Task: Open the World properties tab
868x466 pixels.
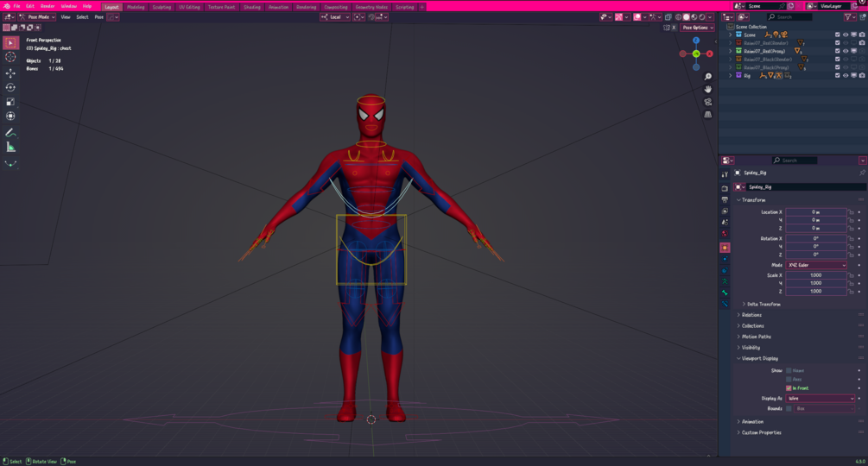Action: tap(725, 234)
